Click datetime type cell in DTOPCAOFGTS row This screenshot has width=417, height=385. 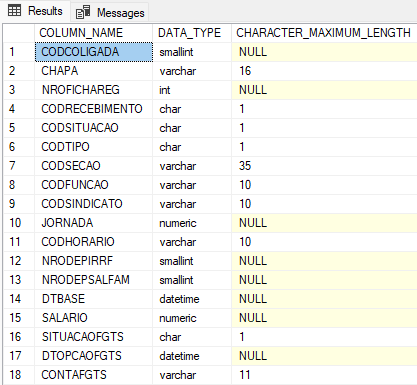pos(192,356)
